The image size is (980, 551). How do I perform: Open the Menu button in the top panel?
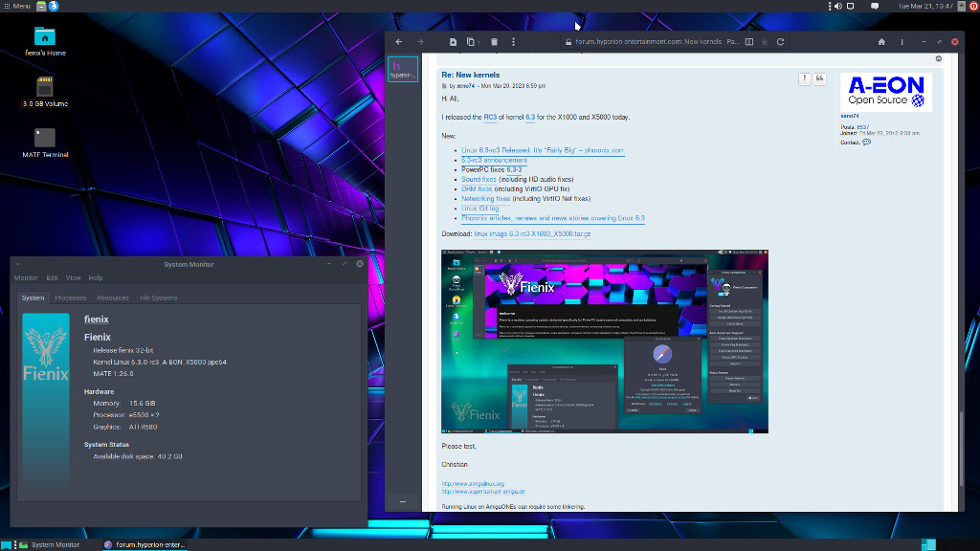click(17, 6)
